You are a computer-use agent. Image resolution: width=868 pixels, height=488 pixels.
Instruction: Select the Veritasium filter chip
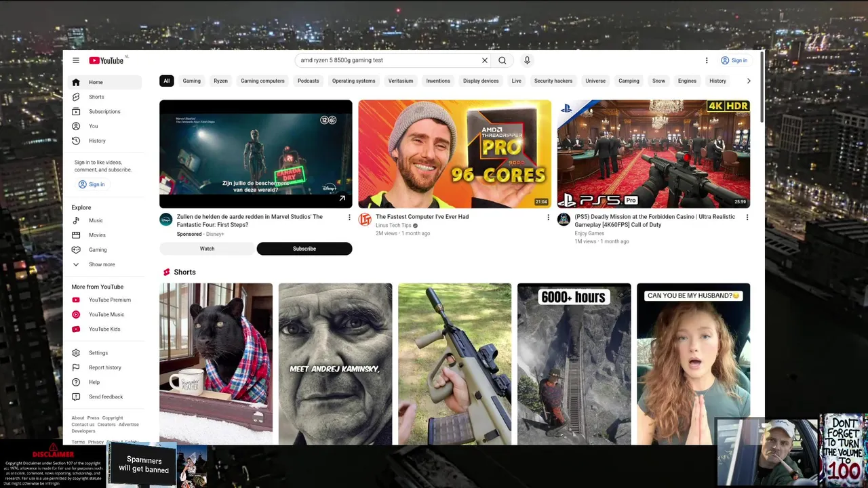coord(401,81)
